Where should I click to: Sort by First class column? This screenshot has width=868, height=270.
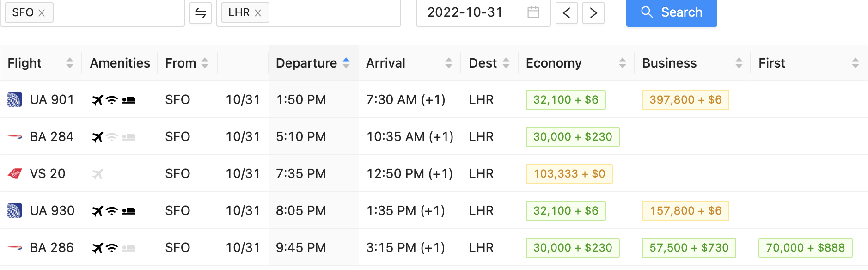click(x=855, y=63)
